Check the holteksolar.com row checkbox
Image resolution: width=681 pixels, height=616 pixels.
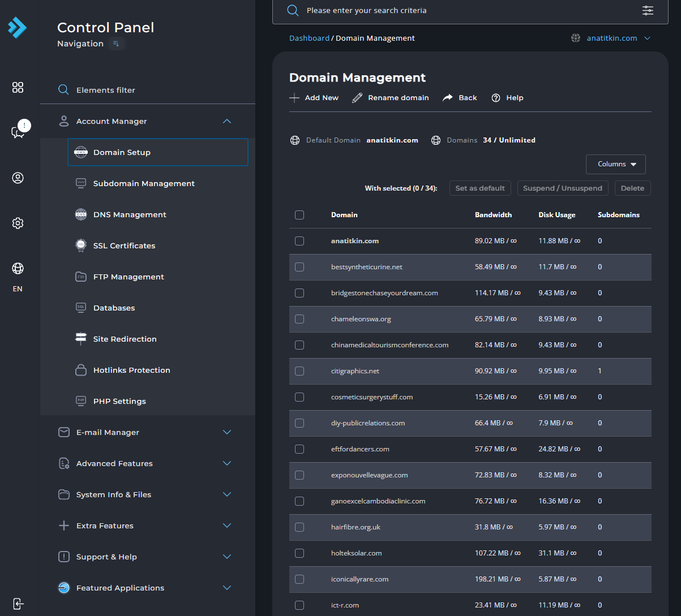point(299,553)
